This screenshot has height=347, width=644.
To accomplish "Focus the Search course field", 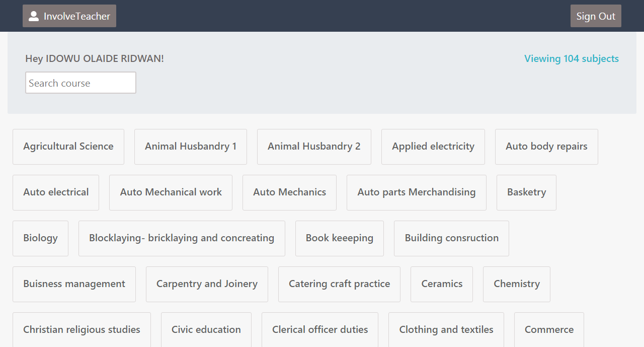I will (x=80, y=83).
